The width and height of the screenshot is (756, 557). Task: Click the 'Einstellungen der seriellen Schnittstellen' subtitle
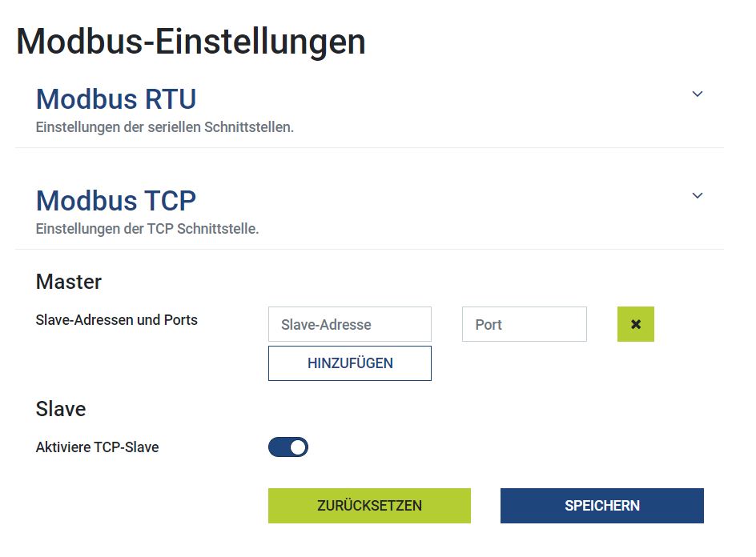point(165,127)
